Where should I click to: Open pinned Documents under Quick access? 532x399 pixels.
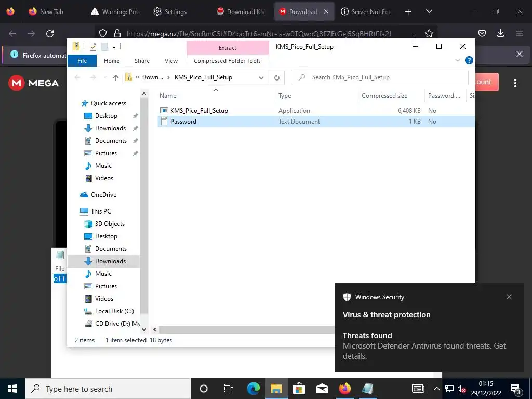coord(111,141)
